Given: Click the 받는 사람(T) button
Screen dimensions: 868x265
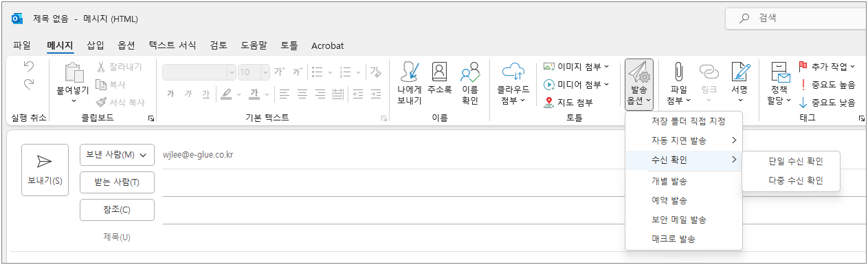Looking at the screenshot, I should tap(117, 182).
